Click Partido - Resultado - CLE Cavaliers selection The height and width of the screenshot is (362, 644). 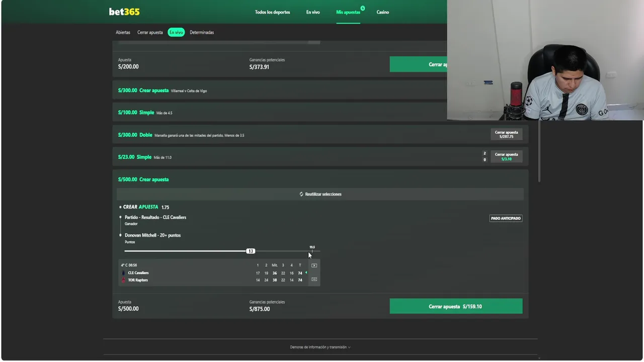(x=155, y=217)
